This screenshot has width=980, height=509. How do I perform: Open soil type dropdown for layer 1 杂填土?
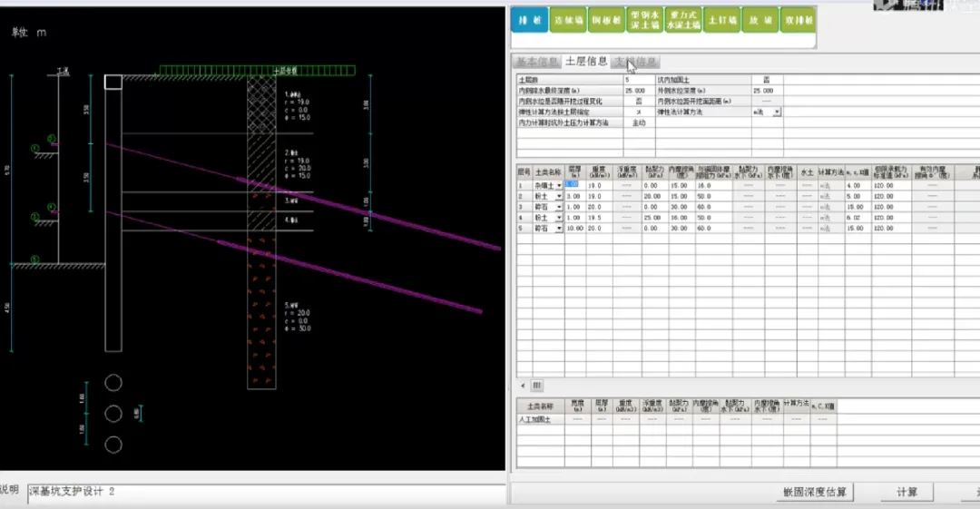(559, 186)
